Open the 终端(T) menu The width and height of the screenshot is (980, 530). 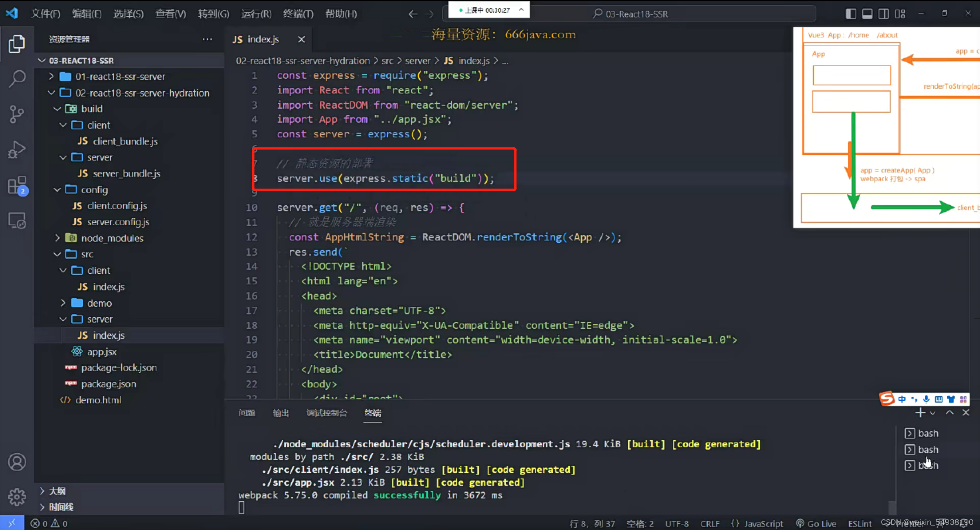click(x=298, y=14)
